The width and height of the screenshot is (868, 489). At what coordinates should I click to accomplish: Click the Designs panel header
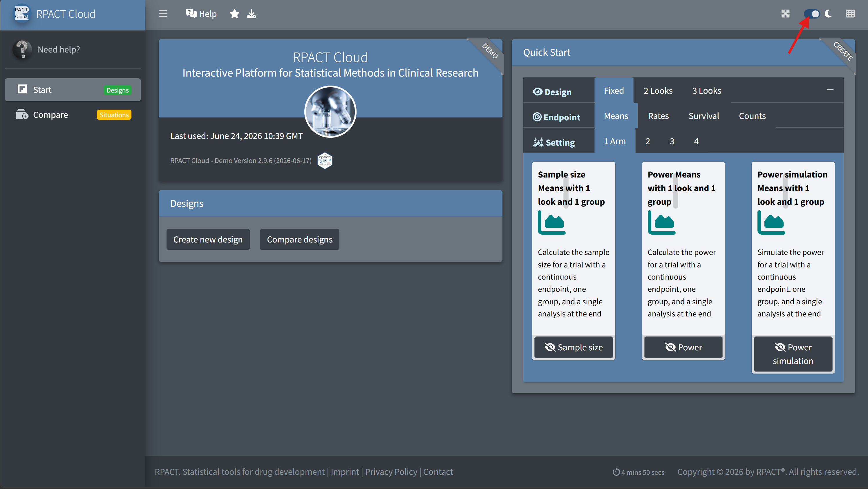pyautogui.click(x=330, y=203)
